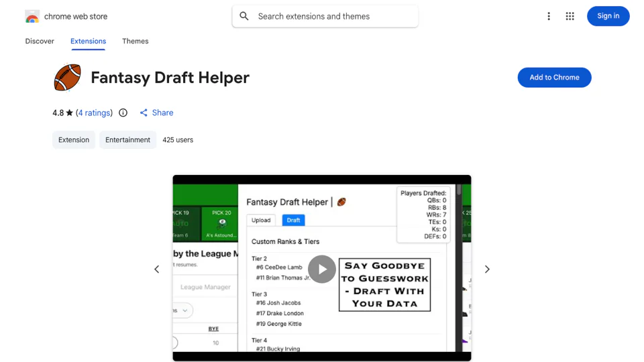Image resolution: width=644 pixels, height=362 pixels.
Task: Open the three-dot more options menu
Action: pos(549,16)
